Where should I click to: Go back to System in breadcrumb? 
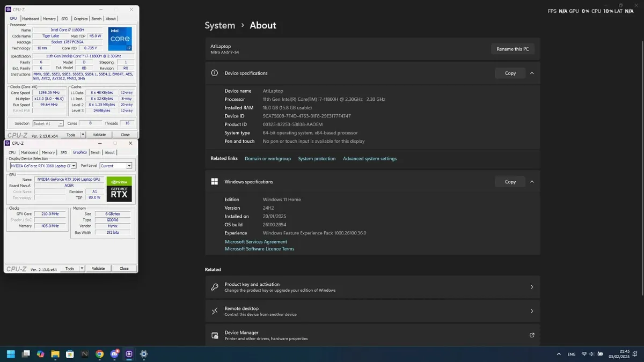point(220,25)
